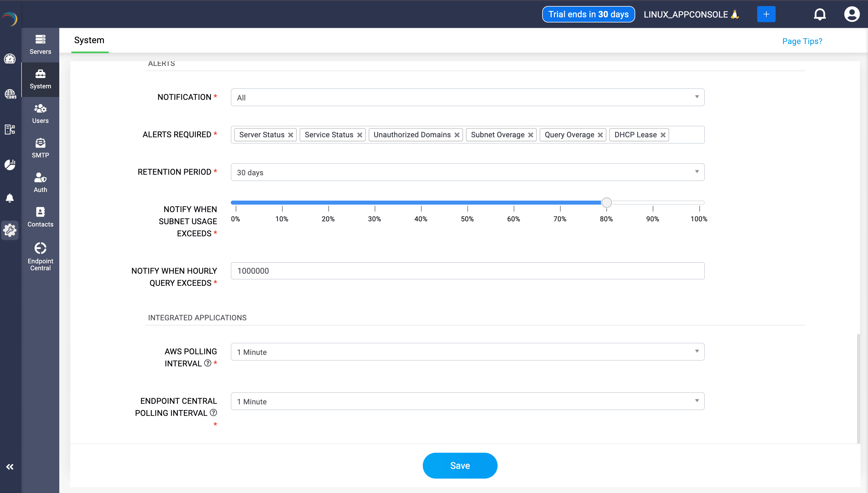
Task: Open Endpoint Central Polling Interval dropdown
Action: click(x=467, y=401)
